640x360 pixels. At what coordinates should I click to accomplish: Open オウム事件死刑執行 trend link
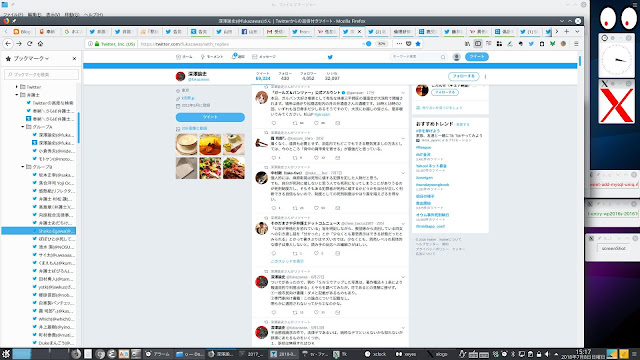433,215
